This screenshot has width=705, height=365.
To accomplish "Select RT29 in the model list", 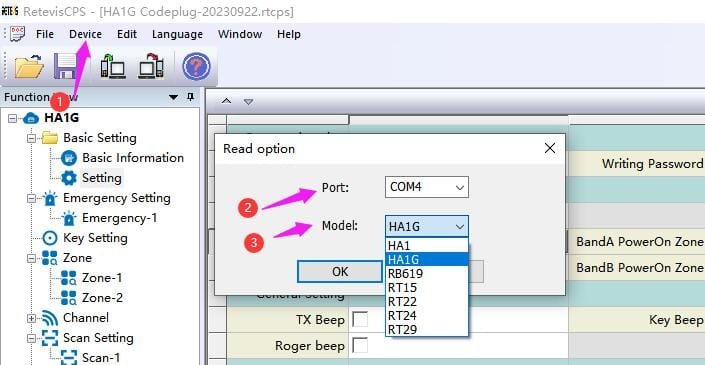I will pos(427,329).
